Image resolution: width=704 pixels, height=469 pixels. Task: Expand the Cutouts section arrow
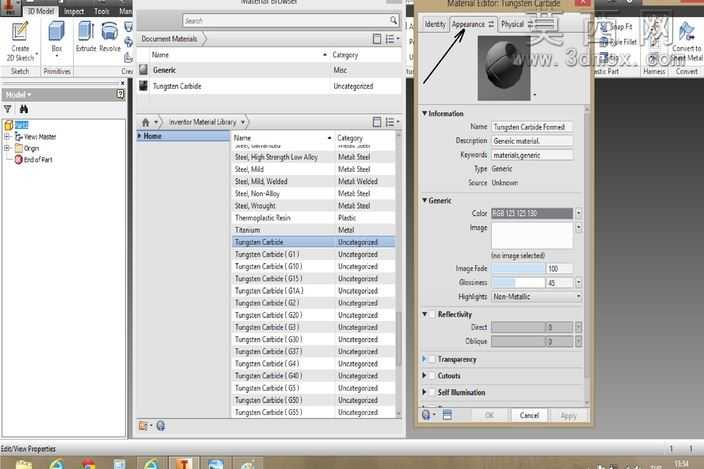[424, 376]
